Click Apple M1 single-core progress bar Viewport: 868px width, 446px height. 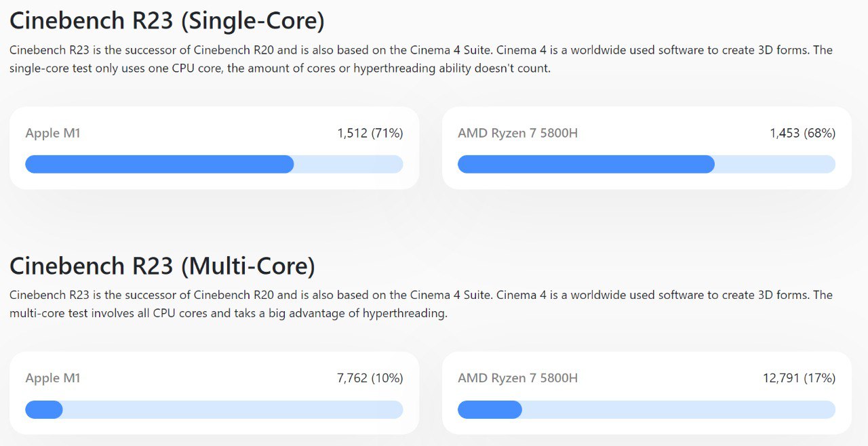pos(214,164)
